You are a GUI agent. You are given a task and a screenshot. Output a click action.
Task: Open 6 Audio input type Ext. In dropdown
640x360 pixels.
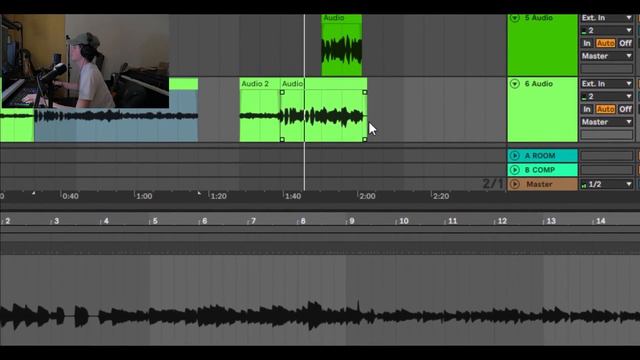[607, 84]
